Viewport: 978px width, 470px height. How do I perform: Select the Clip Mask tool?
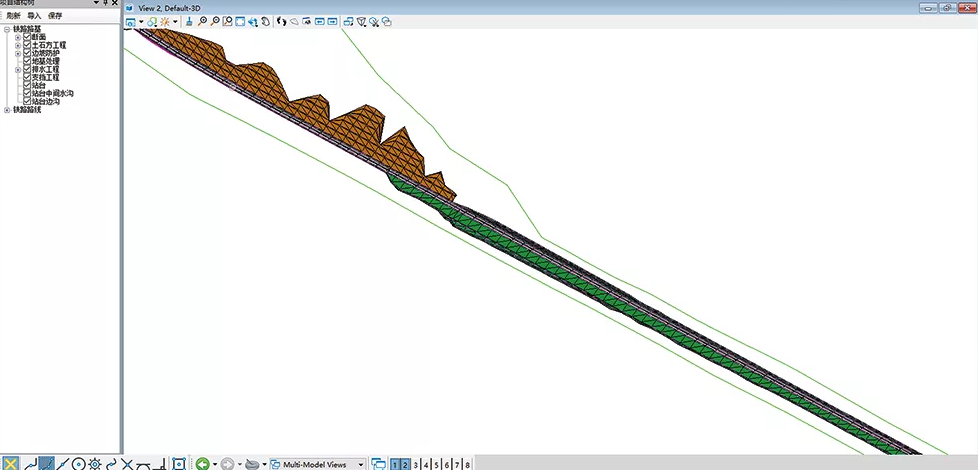click(387, 22)
